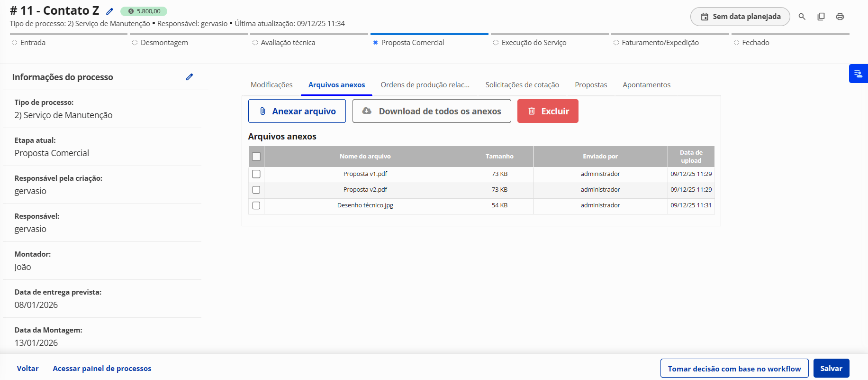Click the Anexar arquivo button
Screen dimensions: 868x380
pyautogui.click(x=297, y=111)
